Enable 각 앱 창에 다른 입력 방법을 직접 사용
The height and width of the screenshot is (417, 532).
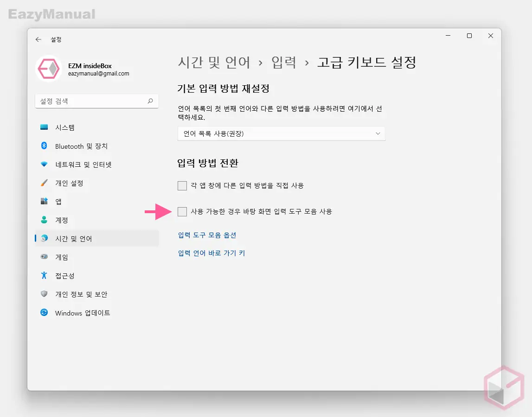pos(182,185)
